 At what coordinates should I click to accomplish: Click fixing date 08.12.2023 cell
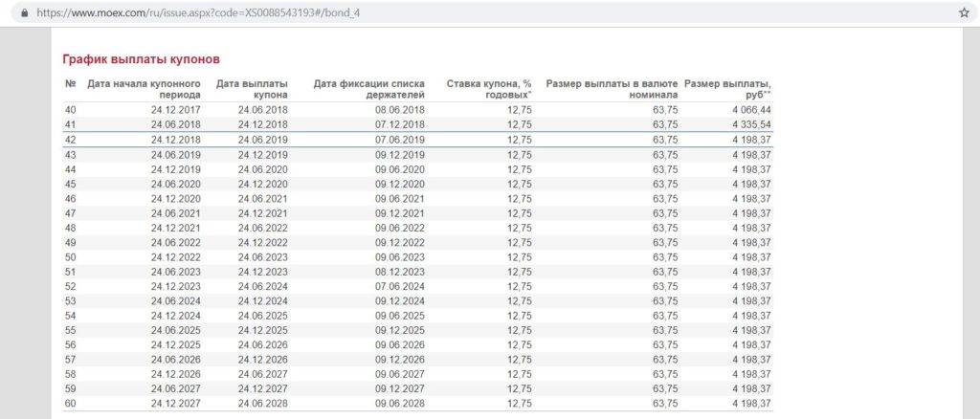(402, 272)
